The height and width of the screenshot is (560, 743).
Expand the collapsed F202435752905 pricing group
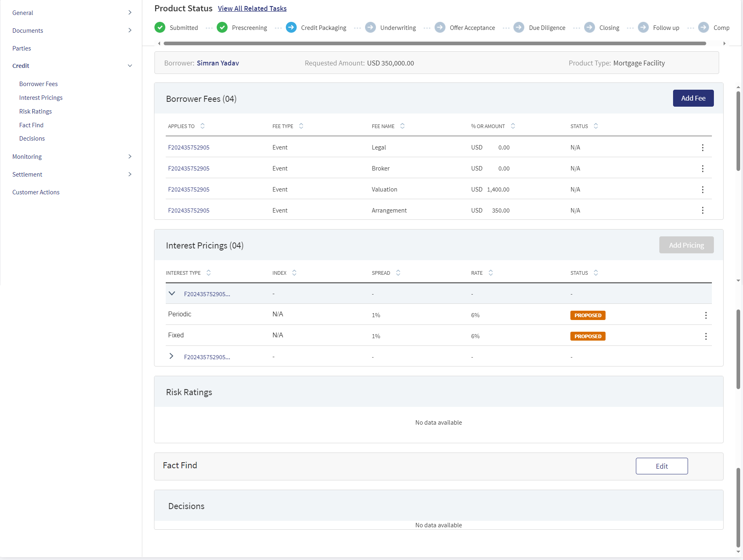[171, 356]
